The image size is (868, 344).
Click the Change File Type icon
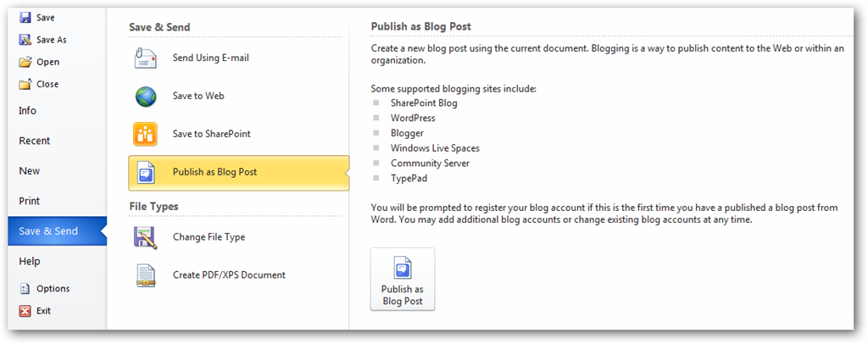pyautogui.click(x=145, y=237)
